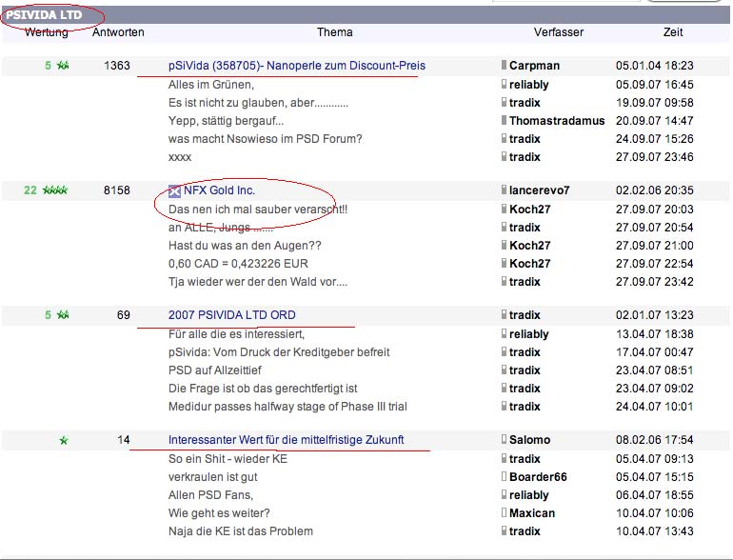Click the user icon beside Maxican

click(504, 512)
